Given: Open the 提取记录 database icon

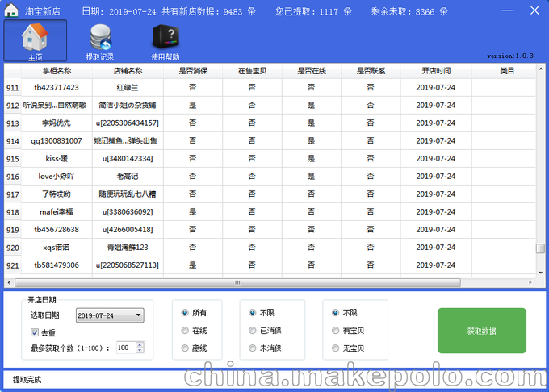Looking at the screenshot, I should click(100, 41).
